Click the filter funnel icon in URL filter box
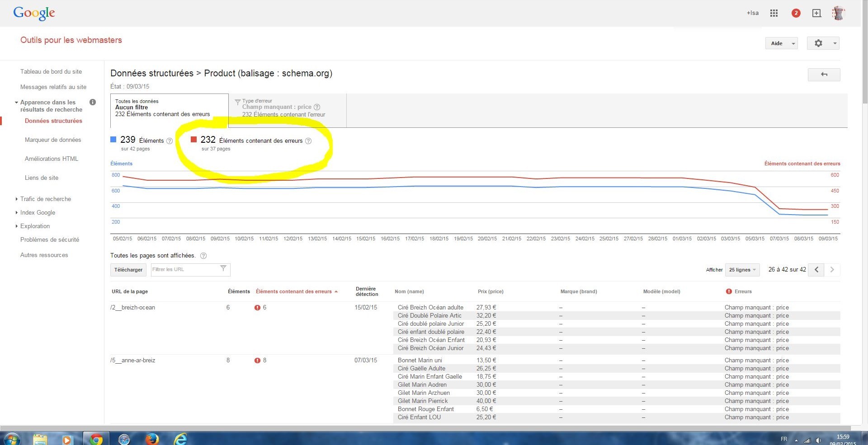 click(x=223, y=268)
